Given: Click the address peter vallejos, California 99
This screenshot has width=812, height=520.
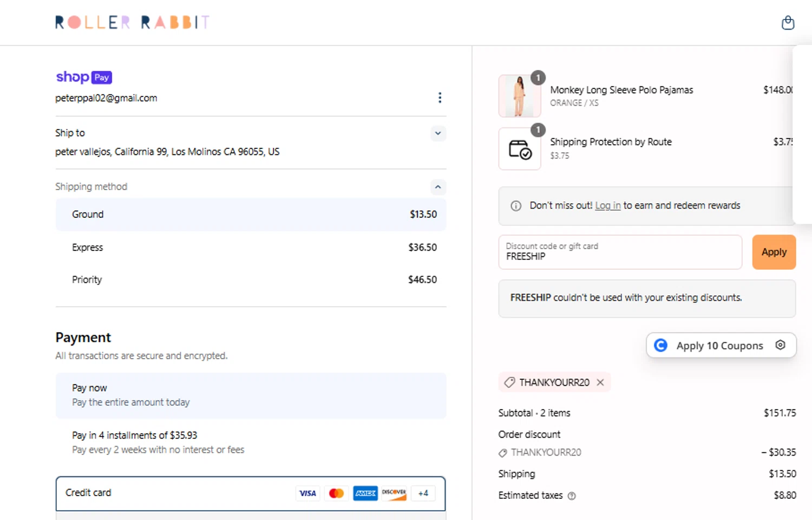Looking at the screenshot, I should tap(167, 152).
